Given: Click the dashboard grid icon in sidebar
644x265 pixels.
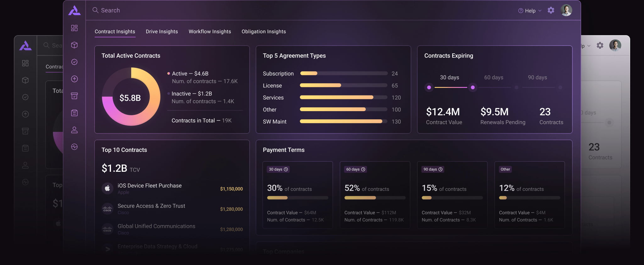Looking at the screenshot, I should tap(74, 28).
